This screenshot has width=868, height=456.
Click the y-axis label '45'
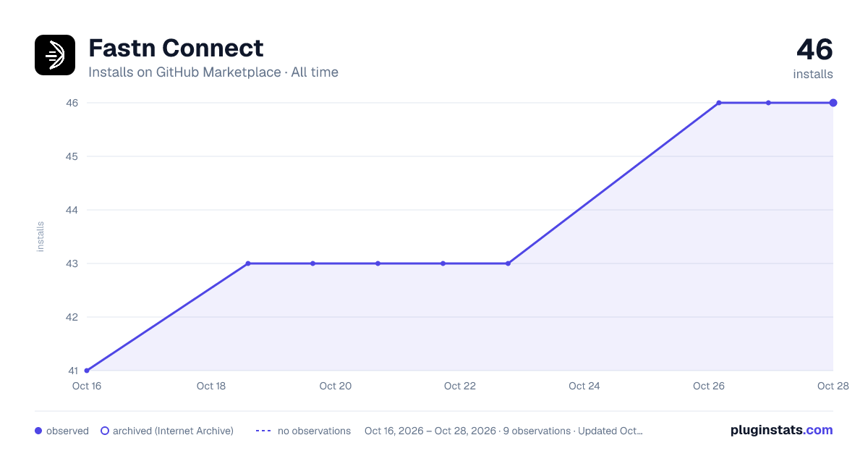pos(73,156)
